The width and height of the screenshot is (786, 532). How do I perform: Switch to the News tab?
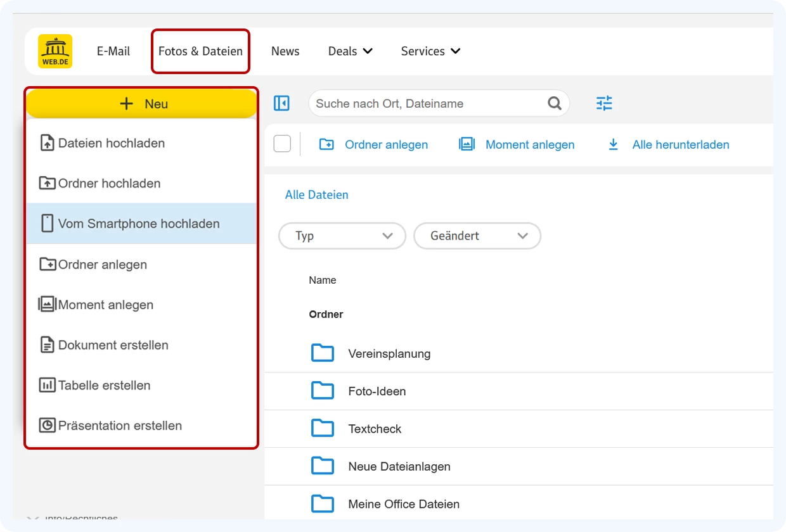coord(285,51)
